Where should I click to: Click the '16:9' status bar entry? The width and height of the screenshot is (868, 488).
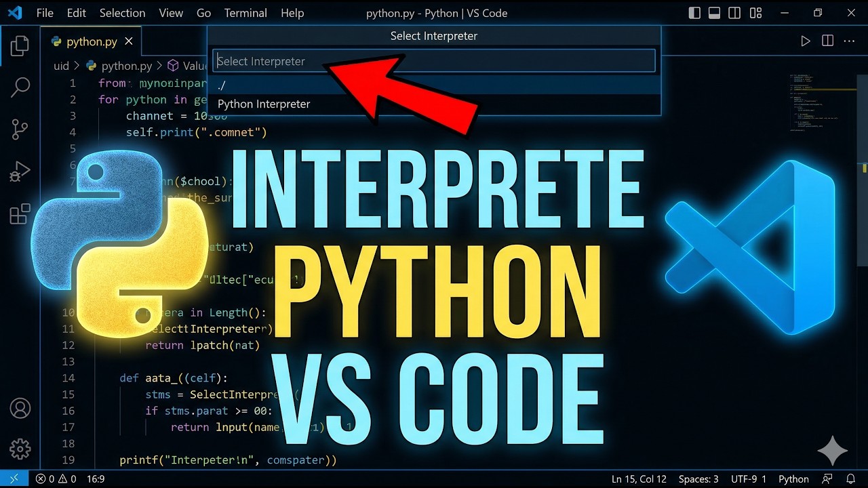[96, 479]
